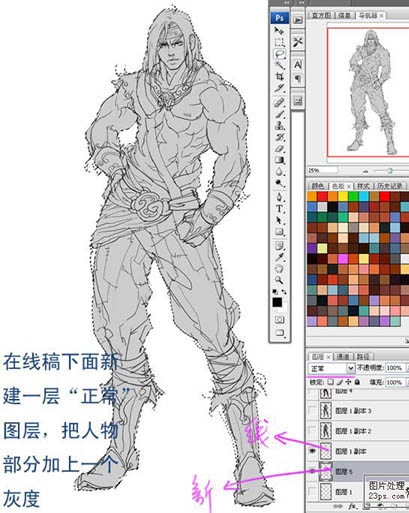
Task: Open the 正常 blend mode dropdown
Action: 331,368
